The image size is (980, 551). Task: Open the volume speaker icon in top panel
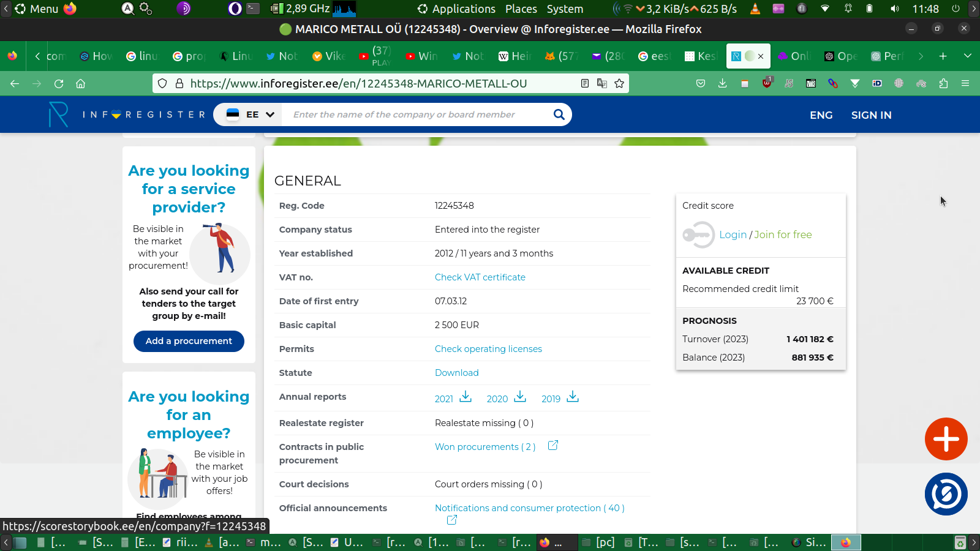(895, 9)
